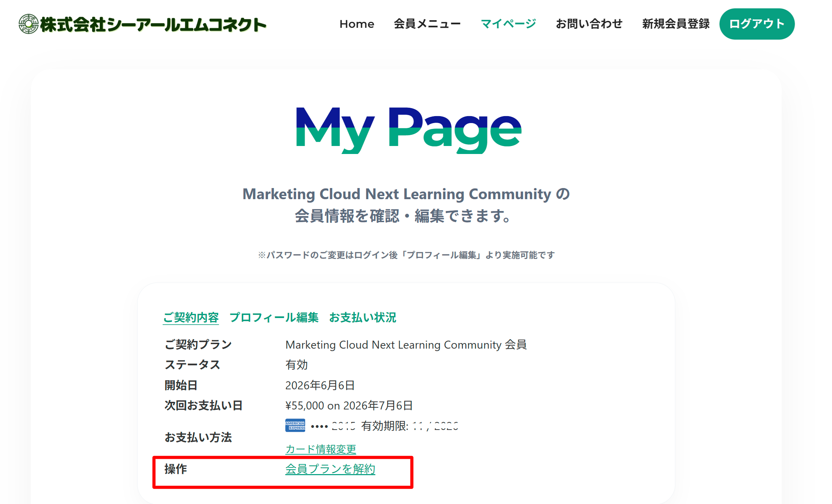Image resolution: width=832 pixels, height=504 pixels.
Task: Go to Home in the navigation
Action: [x=357, y=24]
